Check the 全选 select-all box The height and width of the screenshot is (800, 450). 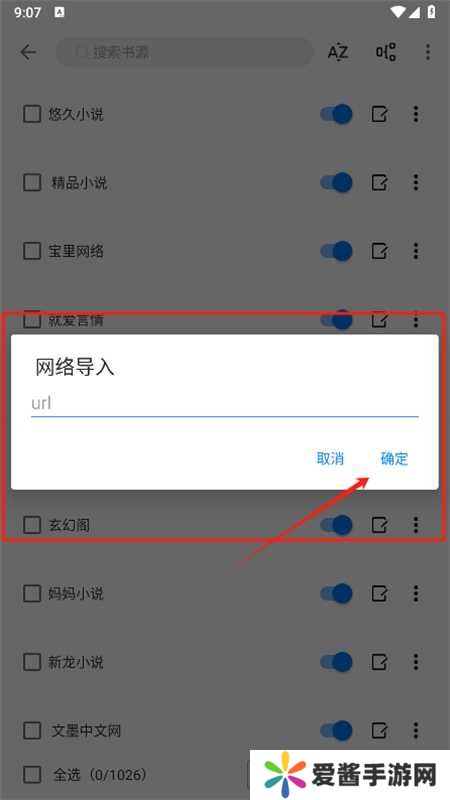coord(32,775)
